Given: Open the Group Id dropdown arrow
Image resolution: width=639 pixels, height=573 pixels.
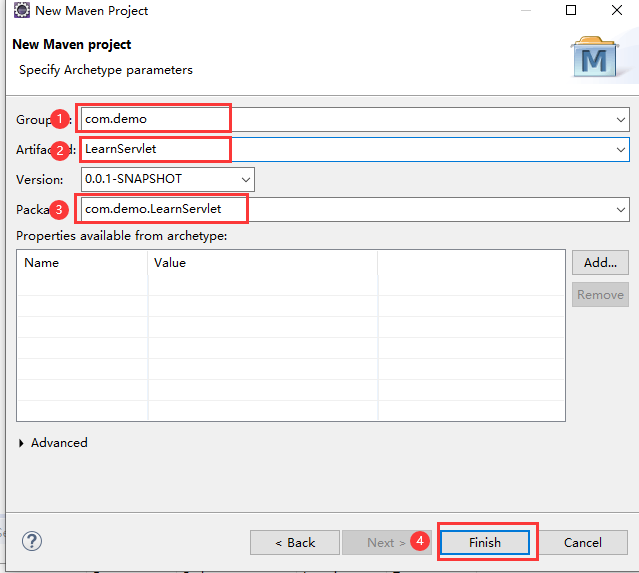Looking at the screenshot, I should click(621, 119).
